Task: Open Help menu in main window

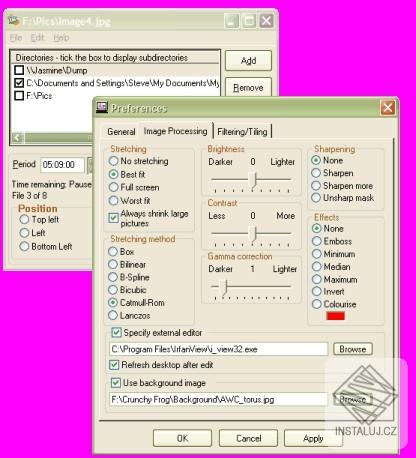Action: [61, 37]
